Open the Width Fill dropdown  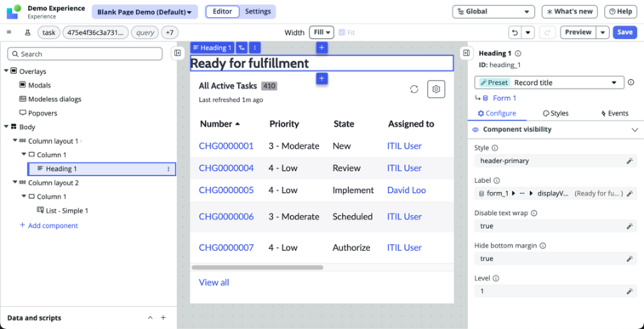pos(322,32)
